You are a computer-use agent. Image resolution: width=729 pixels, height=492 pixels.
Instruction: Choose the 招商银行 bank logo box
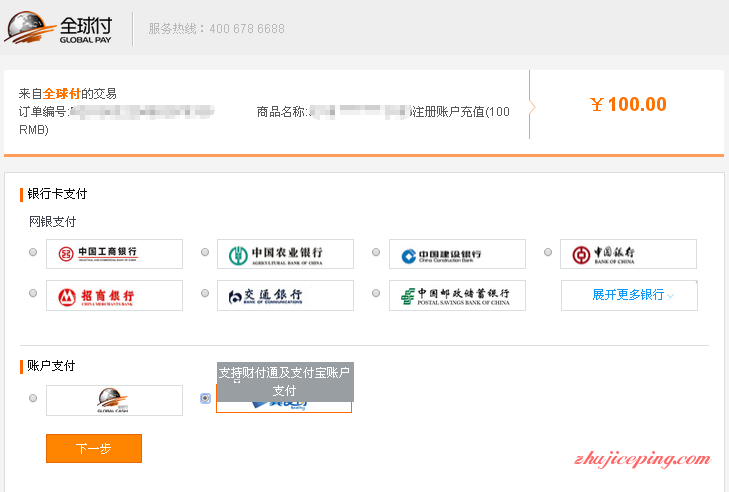tap(114, 295)
